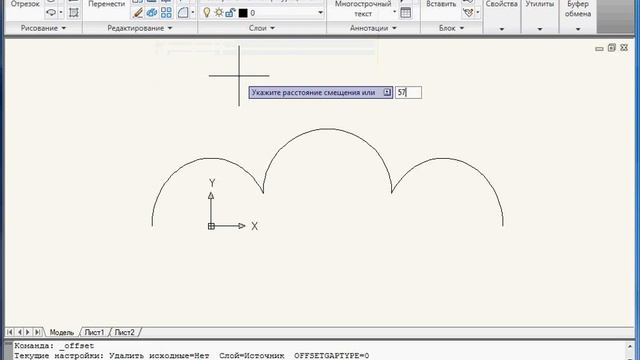Expand the Редактирование panel
Viewport: 640px width, 360px height.
point(140,28)
